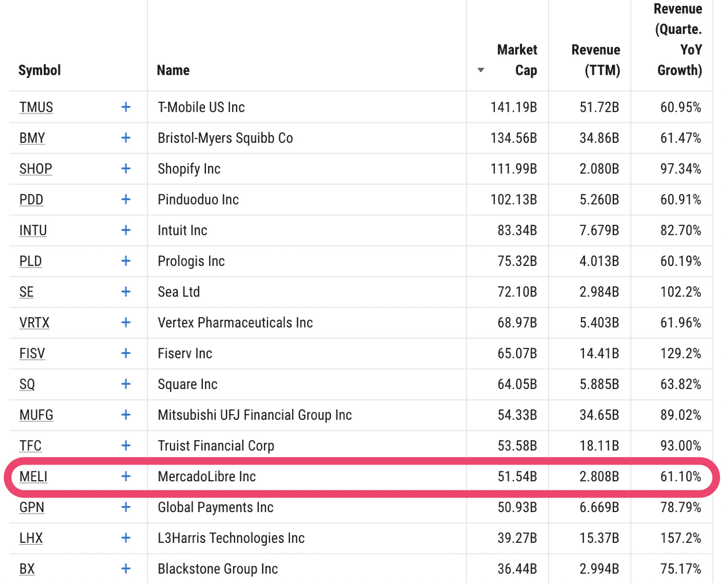Image resolution: width=728 pixels, height=583 pixels.
Task: Add GPN using the plus icon
Action: coord(126,507)
